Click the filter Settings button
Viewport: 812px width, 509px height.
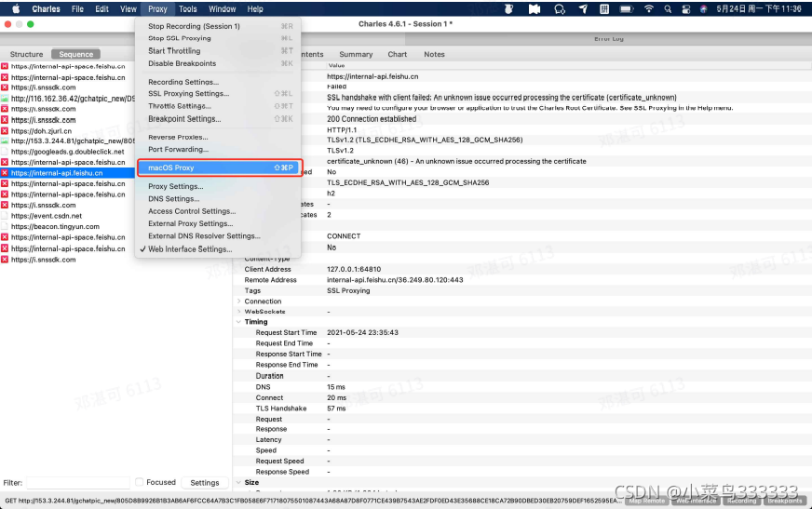(x=205, y=483)
